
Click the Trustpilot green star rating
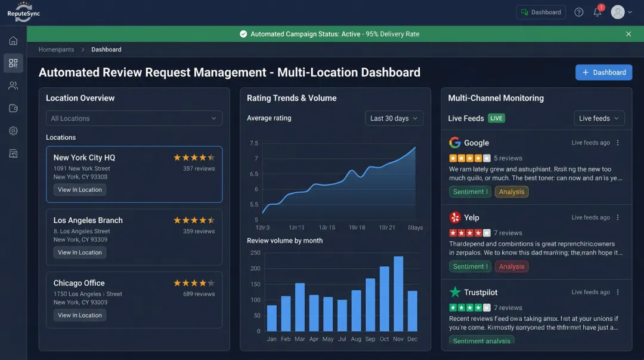click(x=470, y=307)
